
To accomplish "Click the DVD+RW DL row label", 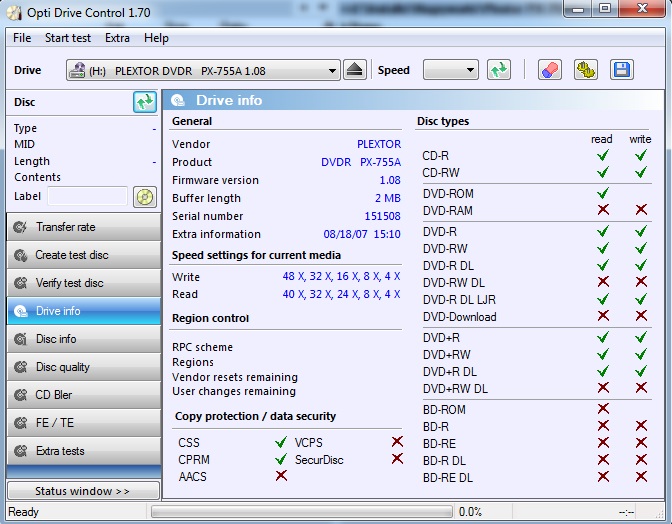I will (x=455, y=389).
